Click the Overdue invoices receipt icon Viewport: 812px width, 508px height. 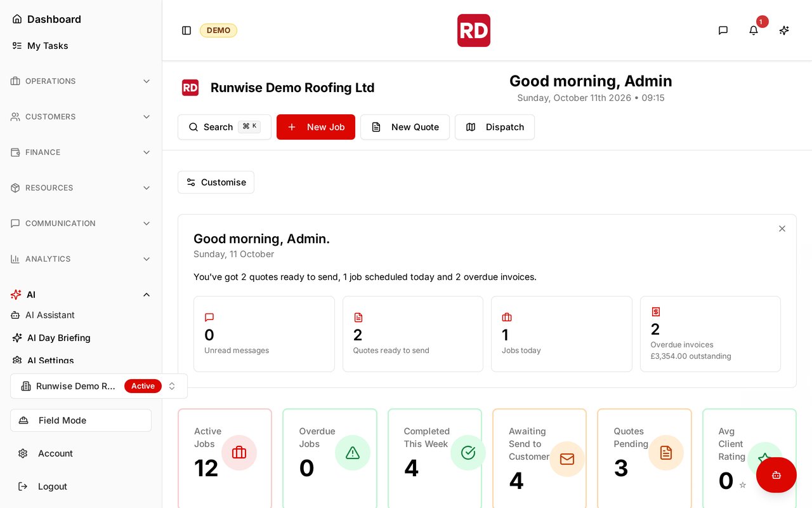(656, 312)
